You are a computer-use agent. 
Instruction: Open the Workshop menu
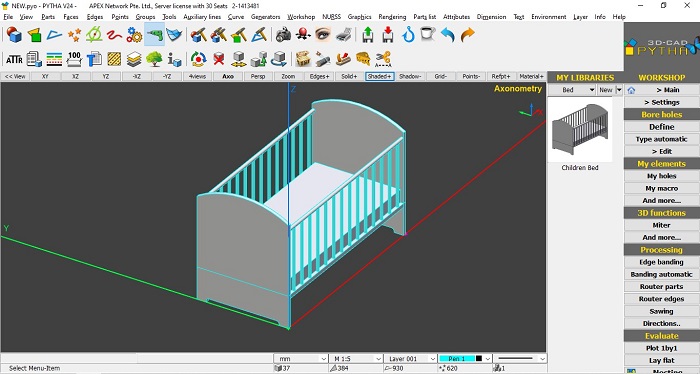pos(301,17)
